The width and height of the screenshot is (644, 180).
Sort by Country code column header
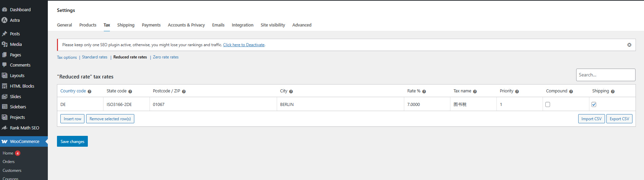coord(73,91)
